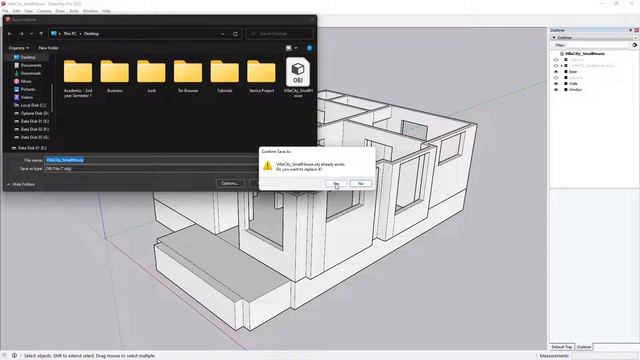The height and width of the screenshot is (360, 640).
Task: Open the Organize dropdown menu
Action: tap(18, 48)
